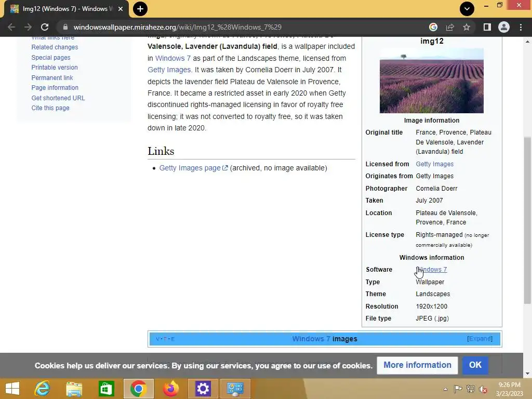This screenshot has width=532, height=399.
Task: Open Control Panel taskbar icon
Action: (235, 389)
